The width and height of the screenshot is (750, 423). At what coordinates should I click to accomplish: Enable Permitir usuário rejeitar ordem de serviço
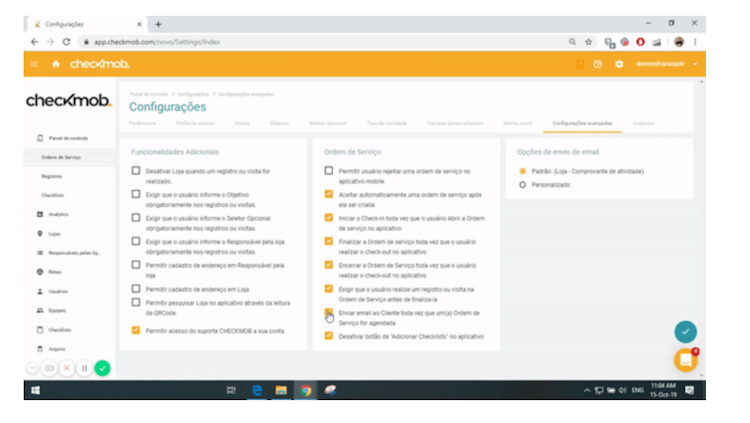329,170
